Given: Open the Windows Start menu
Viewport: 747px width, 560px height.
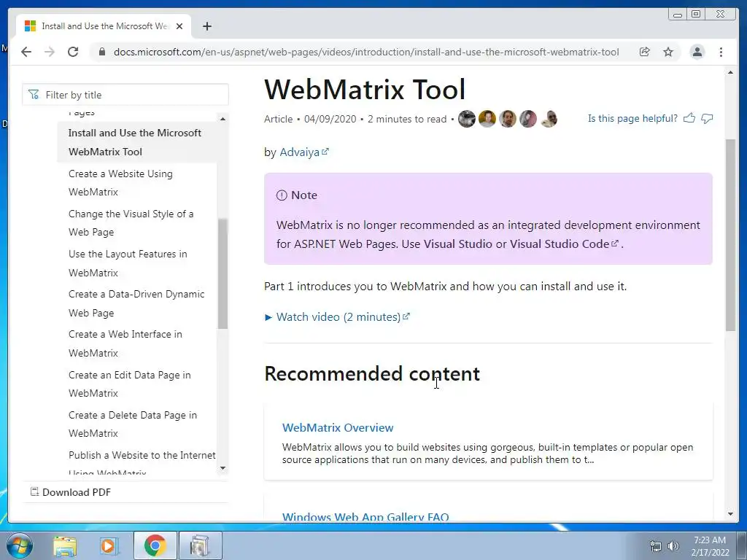Looking at the screenshot, I should point(19,545).
